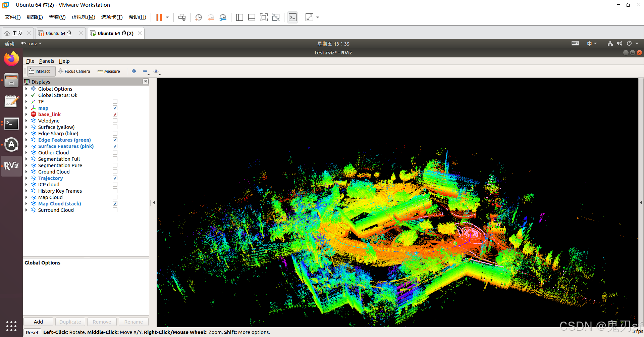Select the Measure tool
The image size is (644, 337).
tap(109, 71)
